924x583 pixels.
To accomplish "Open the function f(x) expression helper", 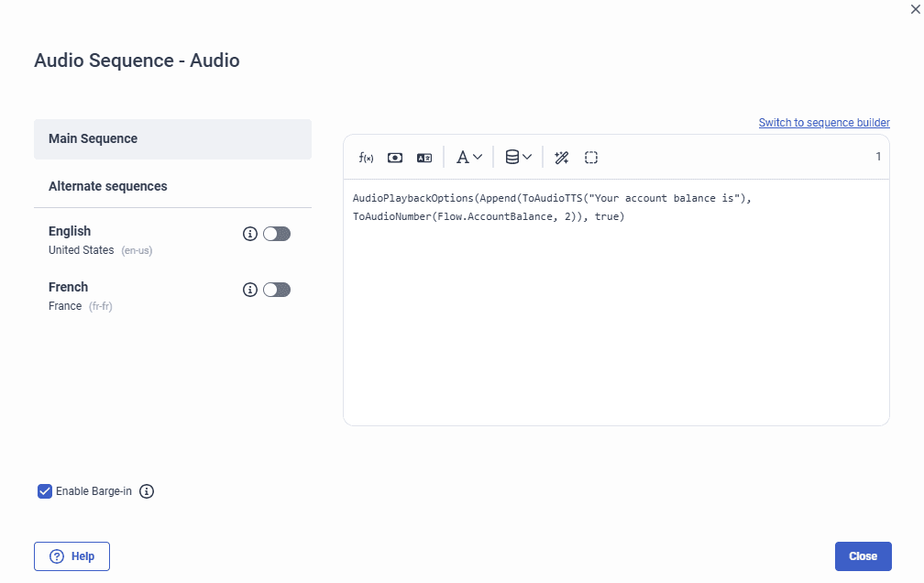I will (x=366, y=157).
